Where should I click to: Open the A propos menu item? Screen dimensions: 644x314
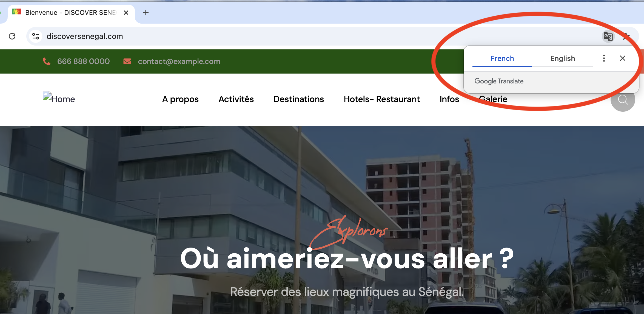tap(180, 99)
